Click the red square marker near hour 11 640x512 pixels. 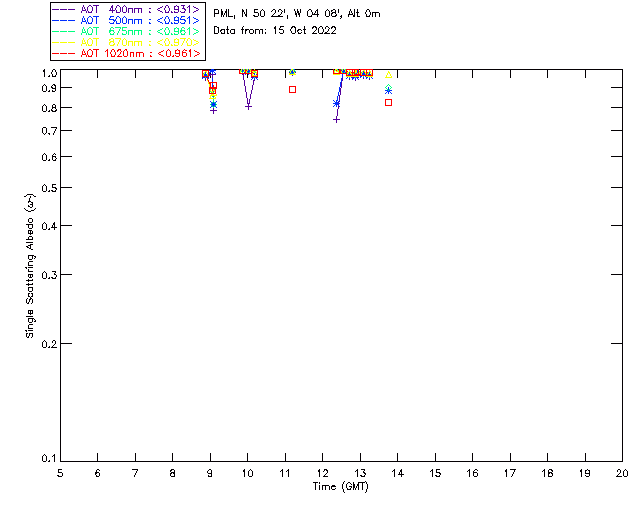click(x=292, y=89)
